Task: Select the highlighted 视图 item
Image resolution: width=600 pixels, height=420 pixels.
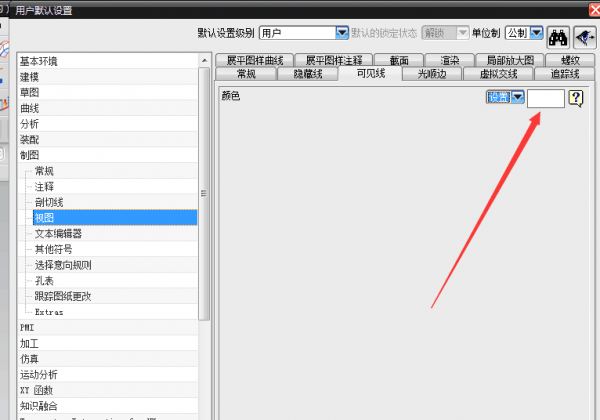Action: point(115,218)
